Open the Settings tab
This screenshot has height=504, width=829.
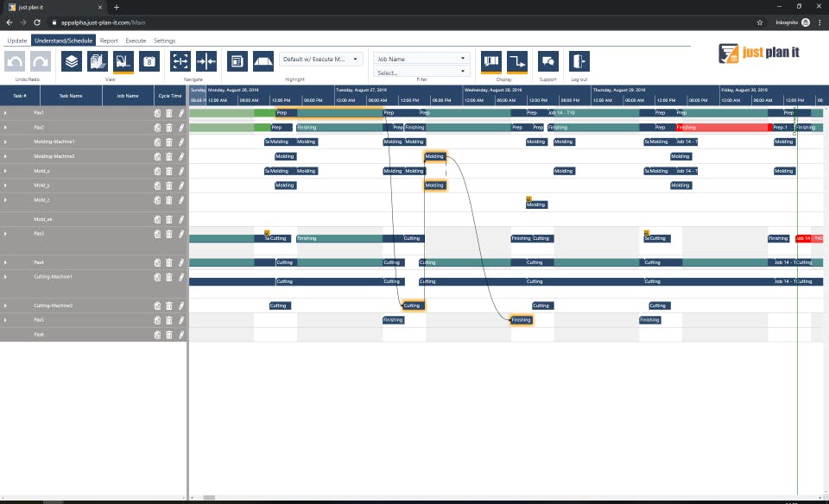click(x=164, y=41)
